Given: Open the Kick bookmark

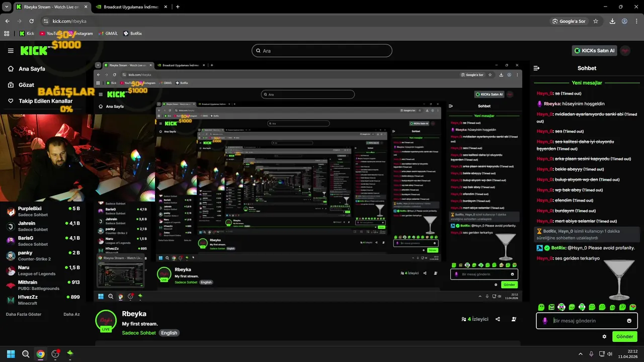Looking at the screenshot, I should pyautogui.click(x=27, y=33).
